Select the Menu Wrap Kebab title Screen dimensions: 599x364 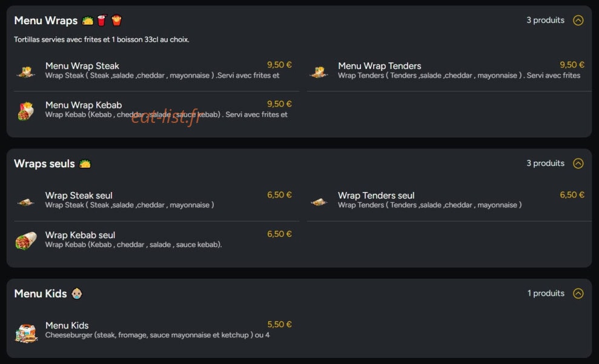coord(84,105)
